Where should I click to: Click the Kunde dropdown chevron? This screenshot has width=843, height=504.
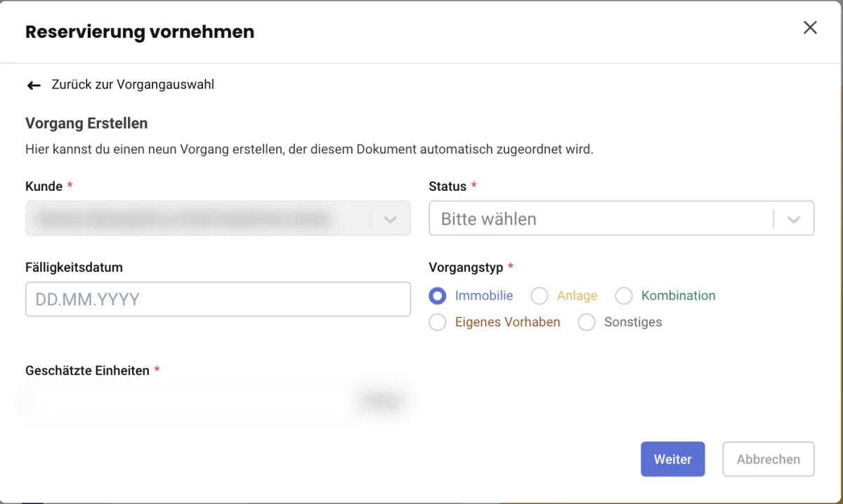(391, 219)
